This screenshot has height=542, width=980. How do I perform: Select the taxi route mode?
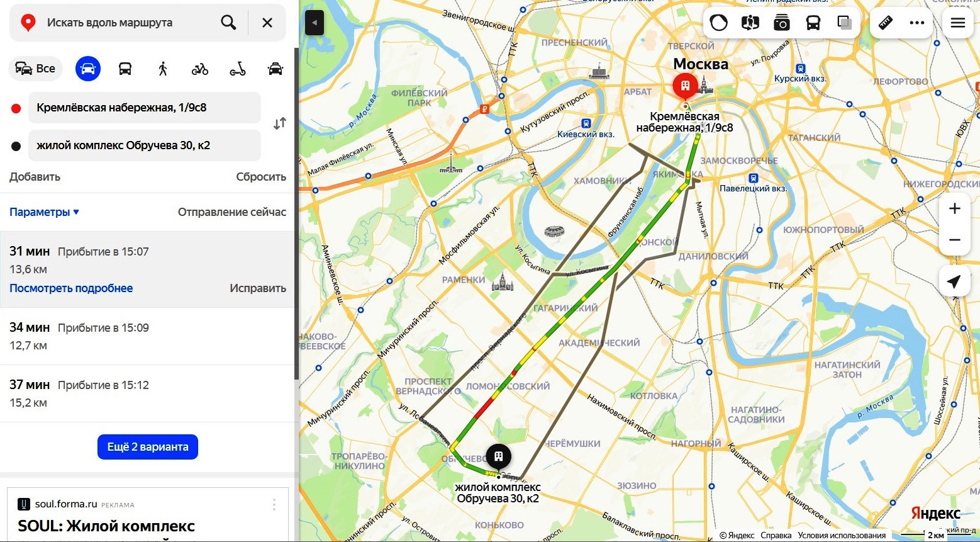pyautogui.click(x=276, y=69)
